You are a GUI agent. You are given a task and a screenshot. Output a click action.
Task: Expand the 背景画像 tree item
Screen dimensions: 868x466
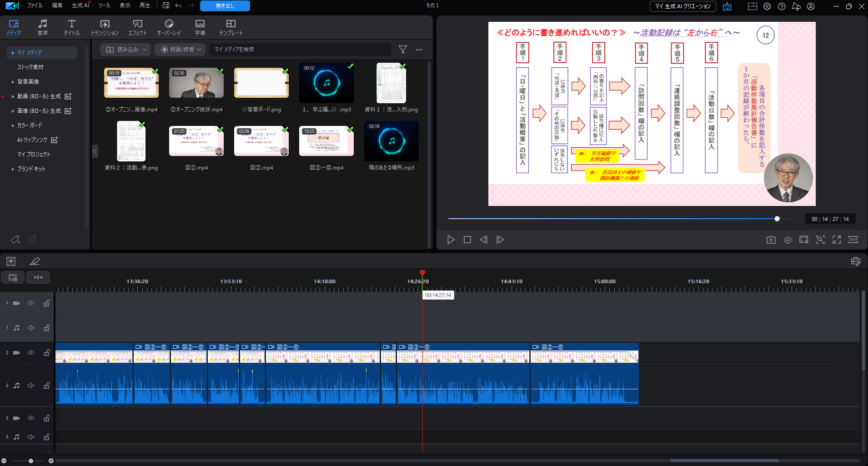click(13, 82)
